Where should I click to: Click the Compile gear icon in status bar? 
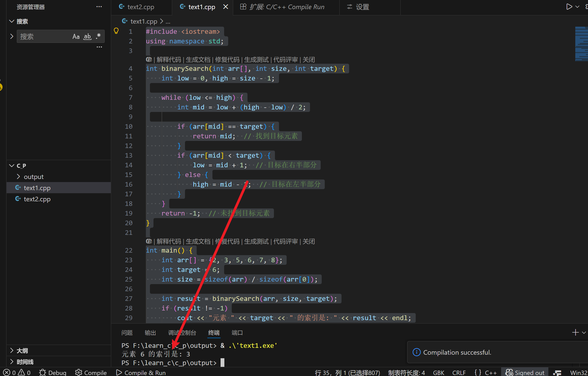(79, 372)
